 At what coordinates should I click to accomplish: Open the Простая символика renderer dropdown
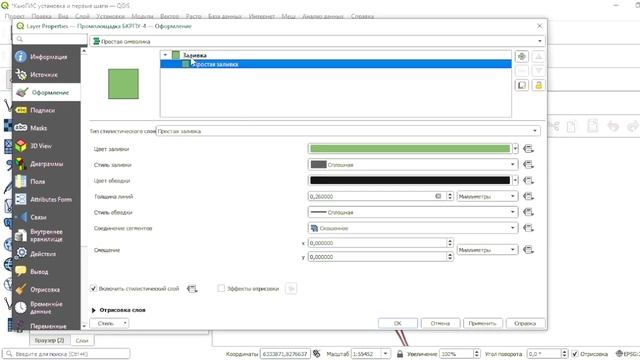tap(318, 41)
